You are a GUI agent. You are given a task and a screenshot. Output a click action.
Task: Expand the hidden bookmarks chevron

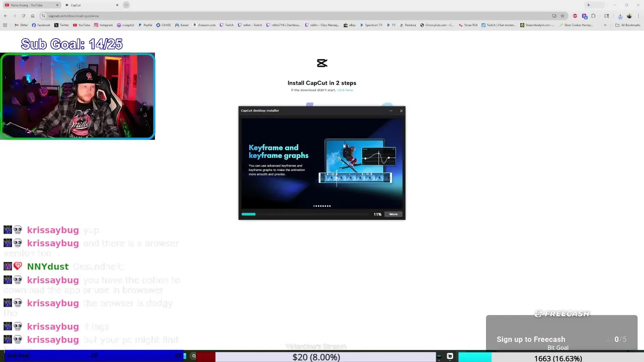coord(605,25)
